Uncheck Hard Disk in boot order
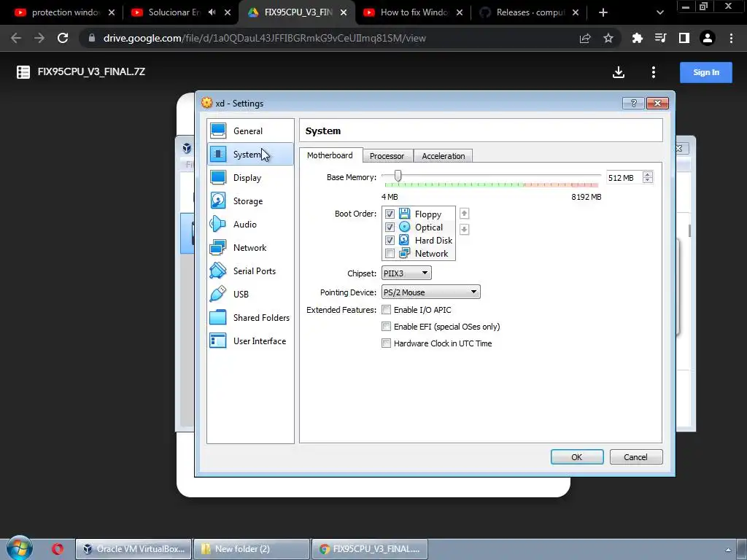747x560 pixels. click(x=390, y=240)
